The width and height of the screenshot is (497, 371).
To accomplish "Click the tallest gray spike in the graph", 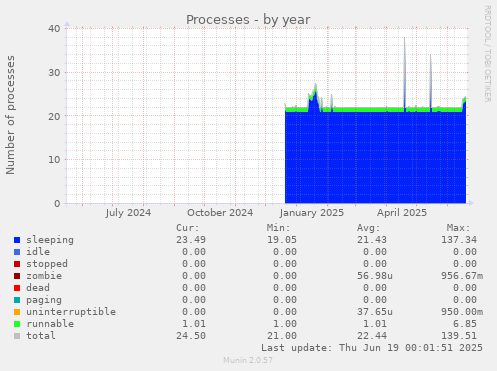I will point(405,72).
